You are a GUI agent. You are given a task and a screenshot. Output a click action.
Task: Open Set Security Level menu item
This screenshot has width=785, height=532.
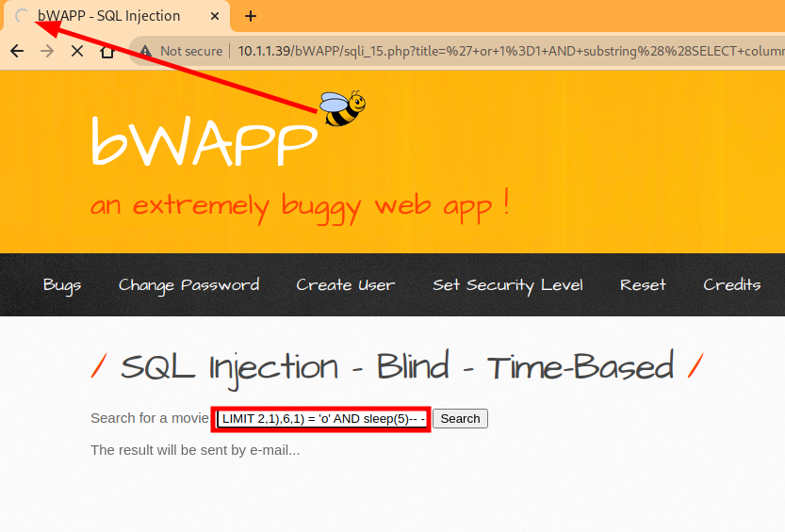tap(508, 285)
